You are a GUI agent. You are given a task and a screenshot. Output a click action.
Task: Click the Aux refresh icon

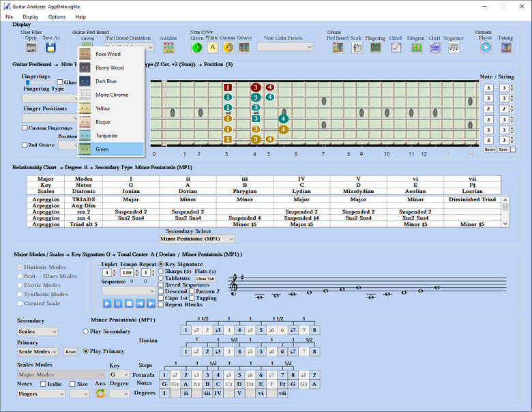[100, 394]
